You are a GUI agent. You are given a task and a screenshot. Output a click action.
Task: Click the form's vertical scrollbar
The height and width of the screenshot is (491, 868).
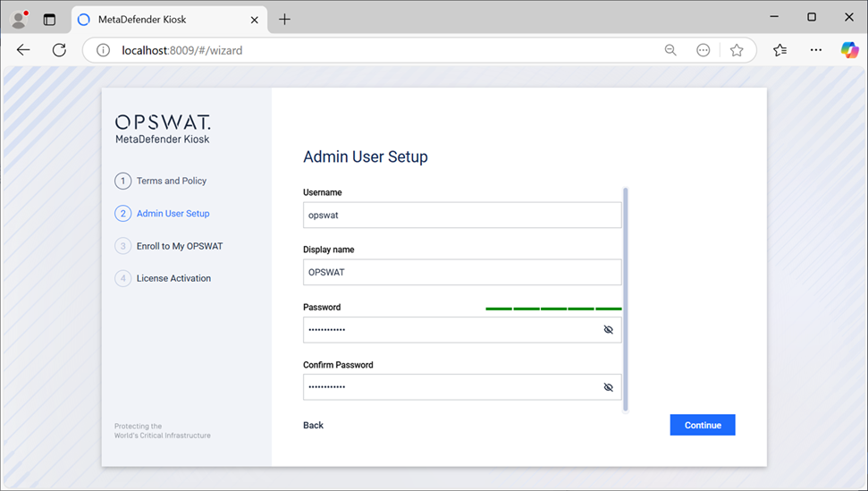[625, 298]
